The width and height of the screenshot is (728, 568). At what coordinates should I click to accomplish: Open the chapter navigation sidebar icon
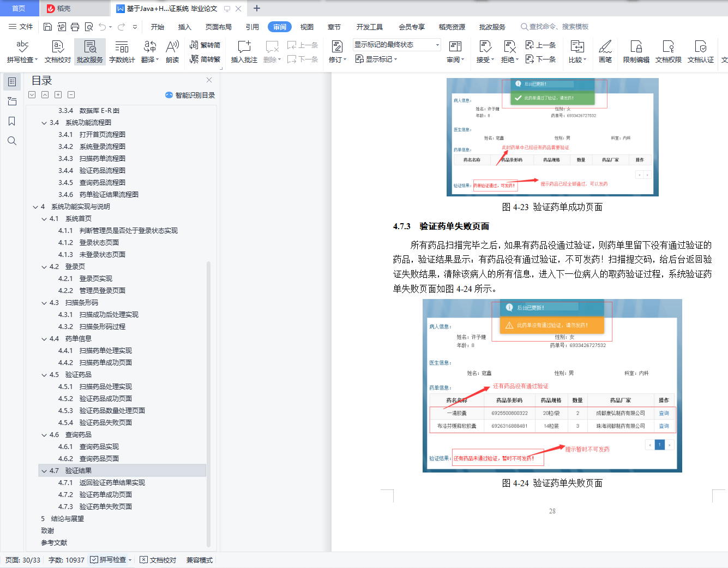pos(12,101)
